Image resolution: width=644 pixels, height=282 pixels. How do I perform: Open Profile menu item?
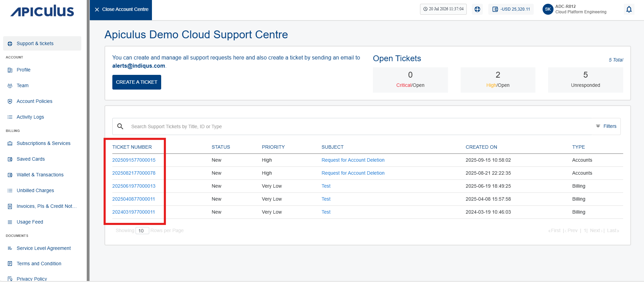click(24, 70)
